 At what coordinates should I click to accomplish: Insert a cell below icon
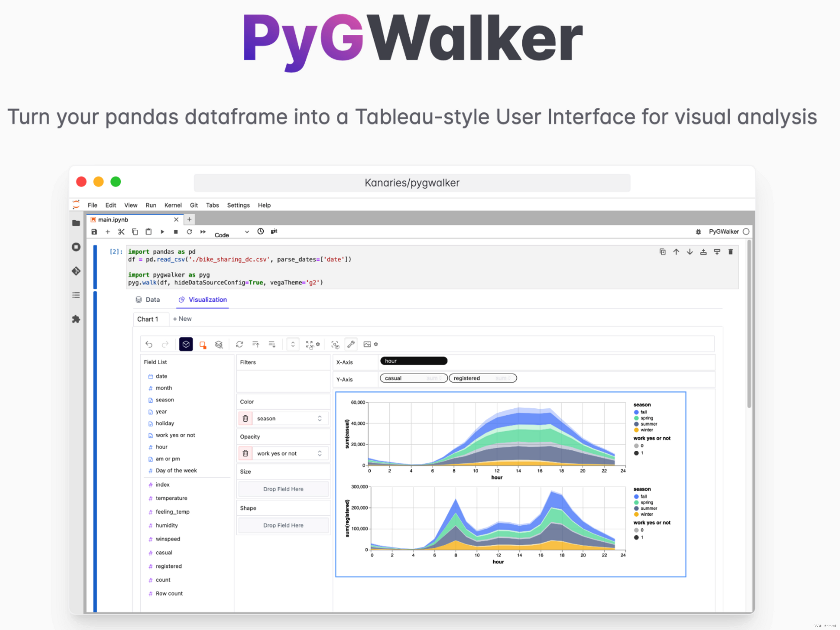click(x=717, y=252)
